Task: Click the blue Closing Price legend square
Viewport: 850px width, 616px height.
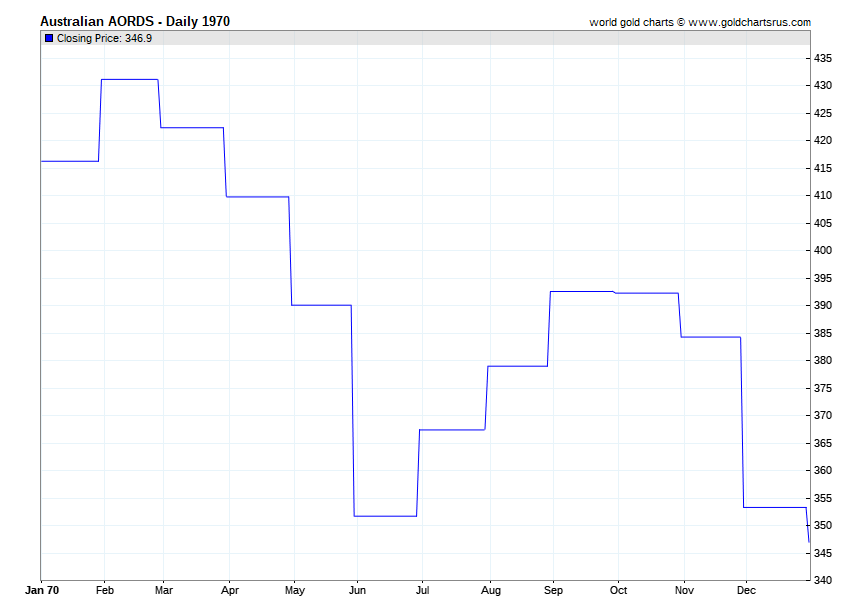Action: coord(49,38)
